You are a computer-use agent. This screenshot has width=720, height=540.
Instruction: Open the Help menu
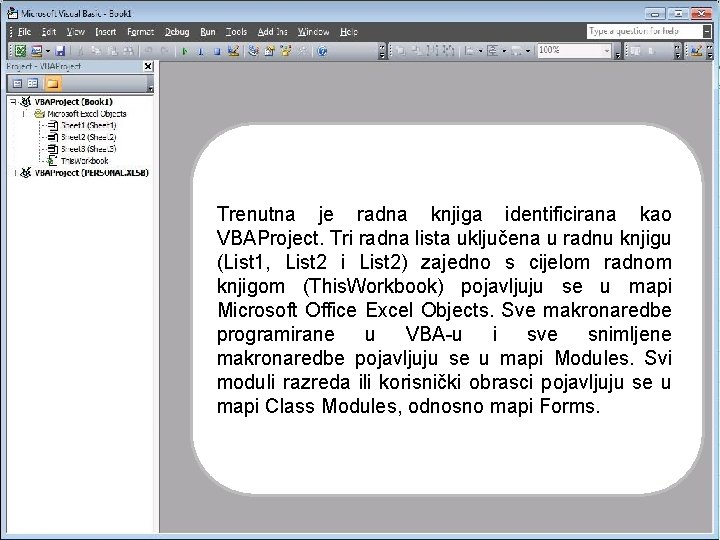point(349,32)
